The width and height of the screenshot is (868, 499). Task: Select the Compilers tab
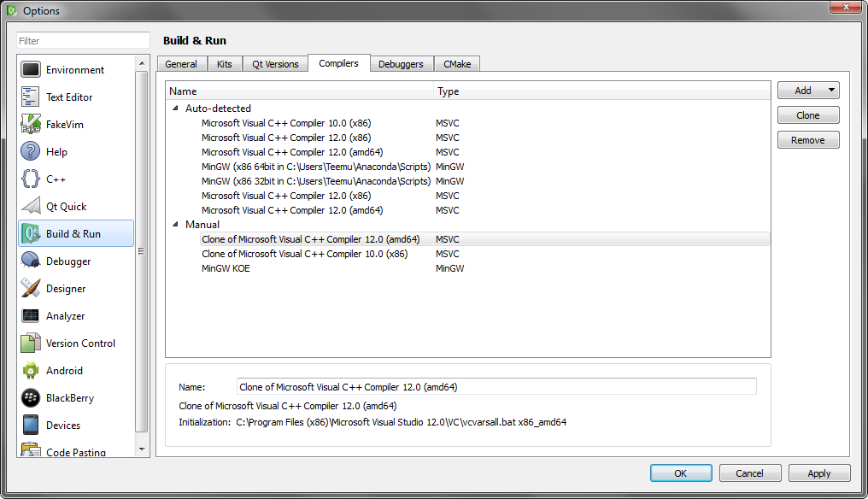coord(339,63)
